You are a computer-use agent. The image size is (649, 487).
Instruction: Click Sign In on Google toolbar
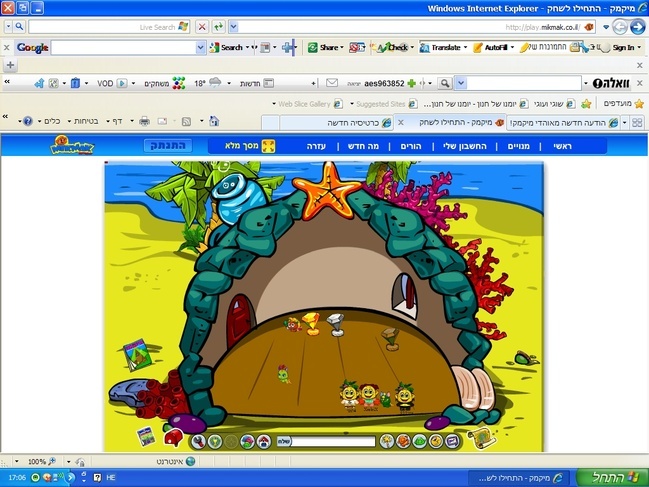click(x=623, y=48)
